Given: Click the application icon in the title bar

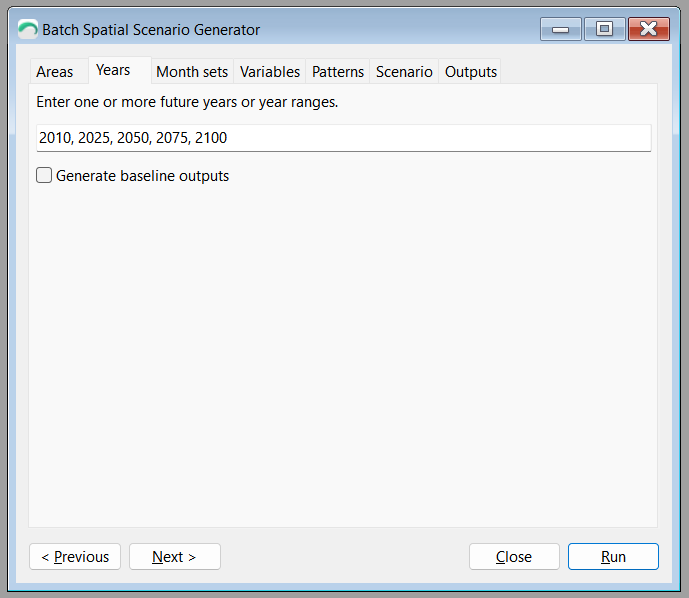Looking at the screenshot, I should point(28,29).
